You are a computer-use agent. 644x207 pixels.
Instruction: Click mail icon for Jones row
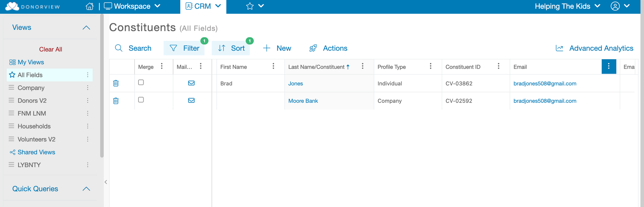coord(191,83)
